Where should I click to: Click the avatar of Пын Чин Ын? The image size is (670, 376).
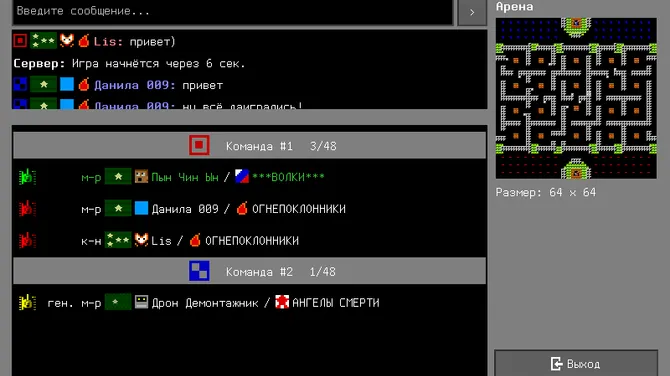point(141,176)
